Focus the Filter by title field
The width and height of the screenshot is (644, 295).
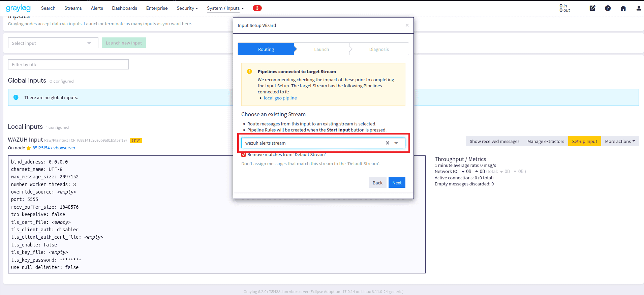pos(68,64)
